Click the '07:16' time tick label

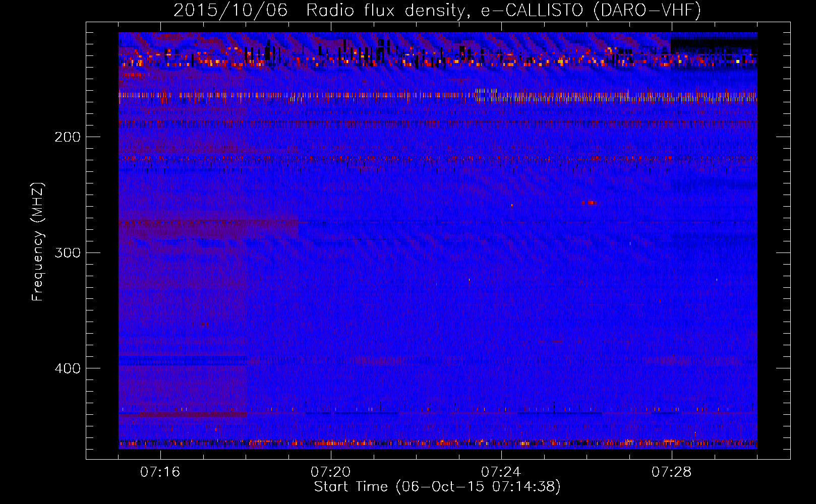(x=160, y=472)
